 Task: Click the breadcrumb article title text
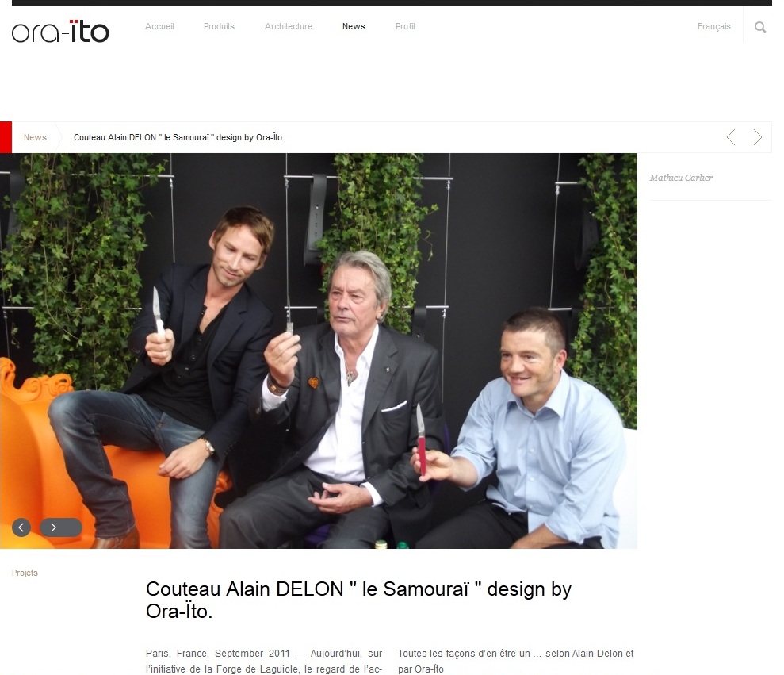(x=179, y=137)
